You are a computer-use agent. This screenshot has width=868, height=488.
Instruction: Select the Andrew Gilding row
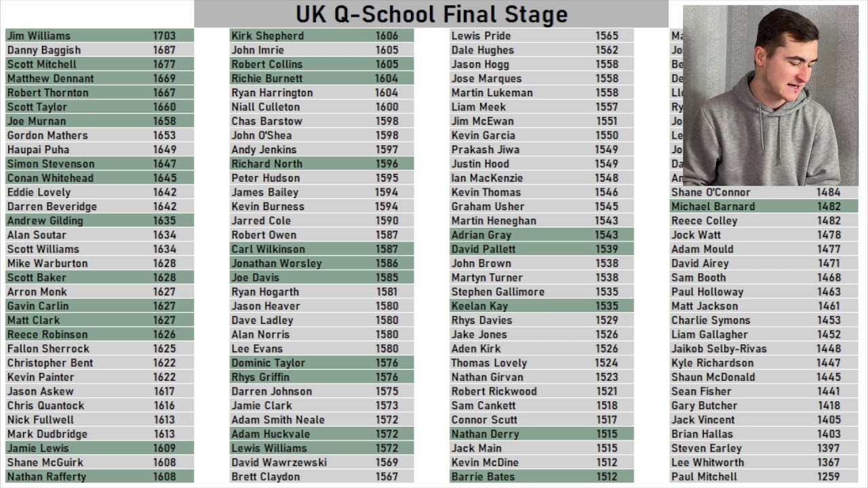point(100,220)
